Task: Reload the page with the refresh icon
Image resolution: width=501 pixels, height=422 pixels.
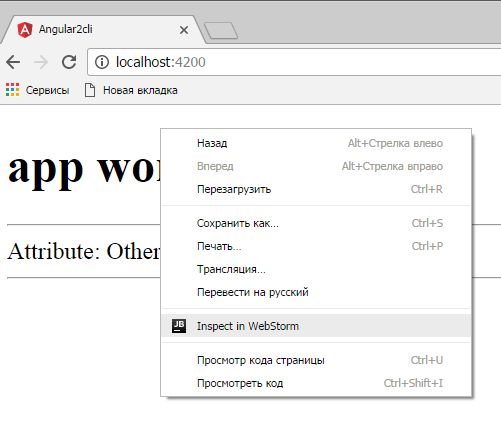Action: click(x=69, y=62)
